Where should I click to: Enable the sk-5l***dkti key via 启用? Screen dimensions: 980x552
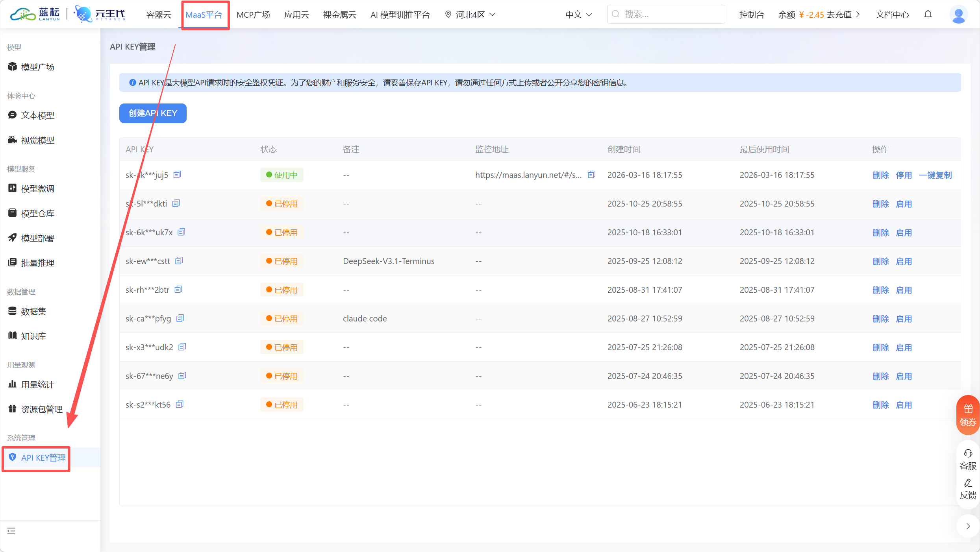(x=904, y=204)
